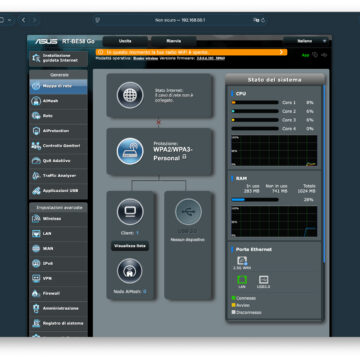Click the RAM usage graph
Screen dimensions: 360x360
click(274, 221)
